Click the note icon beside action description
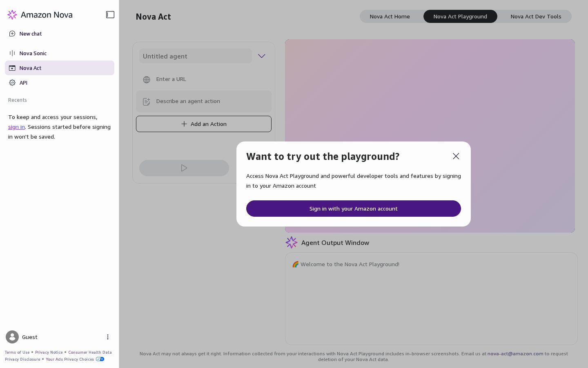 [x=147, y=101]
